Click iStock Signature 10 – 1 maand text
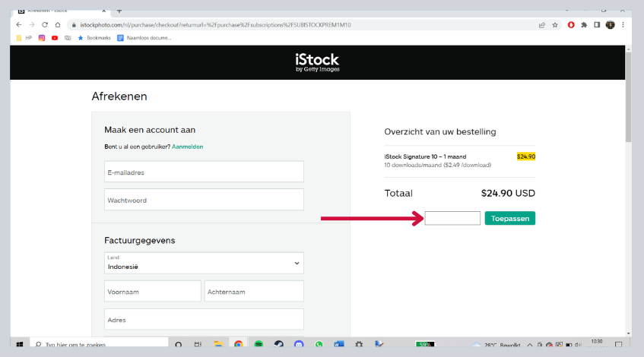 tap(425, 156)
